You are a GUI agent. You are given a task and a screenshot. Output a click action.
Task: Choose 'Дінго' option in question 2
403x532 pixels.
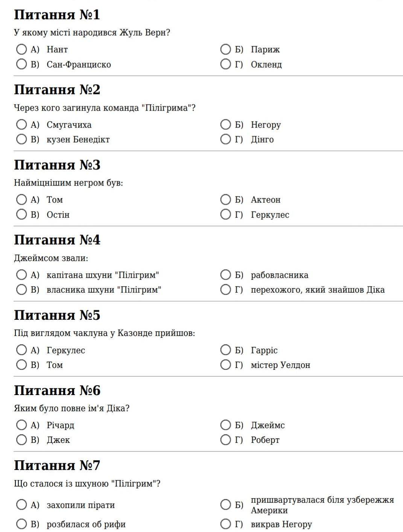(225, 139)
